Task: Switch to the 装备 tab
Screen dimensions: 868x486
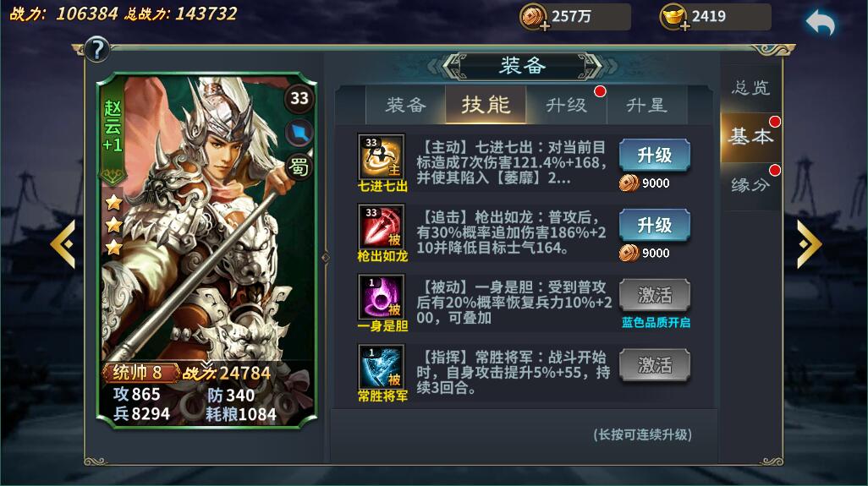Action: point(405,105)
